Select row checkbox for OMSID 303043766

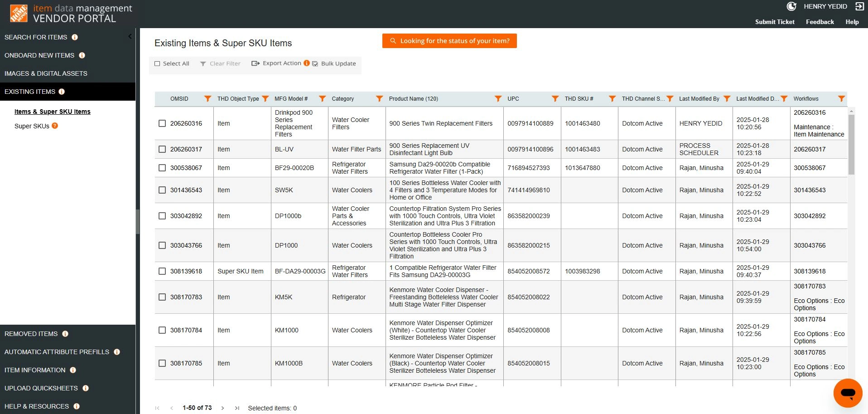(162, 245)
